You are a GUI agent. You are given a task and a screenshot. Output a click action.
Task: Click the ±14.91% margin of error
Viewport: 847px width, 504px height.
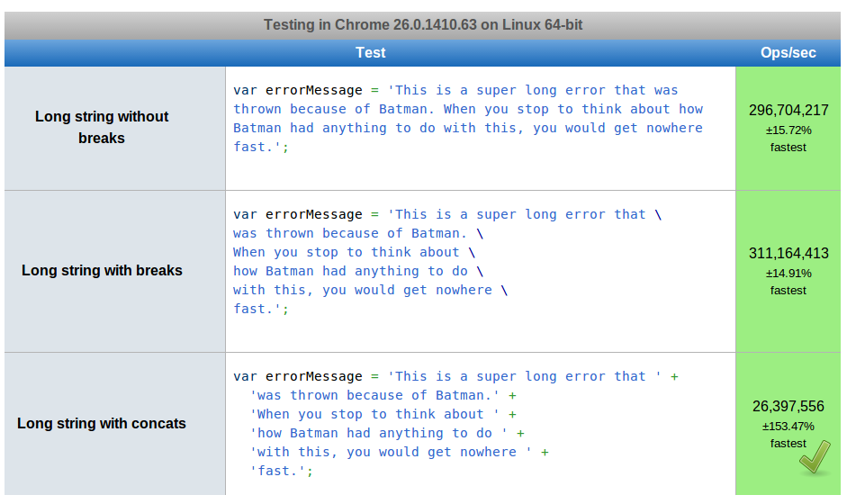tap(788, 273)
